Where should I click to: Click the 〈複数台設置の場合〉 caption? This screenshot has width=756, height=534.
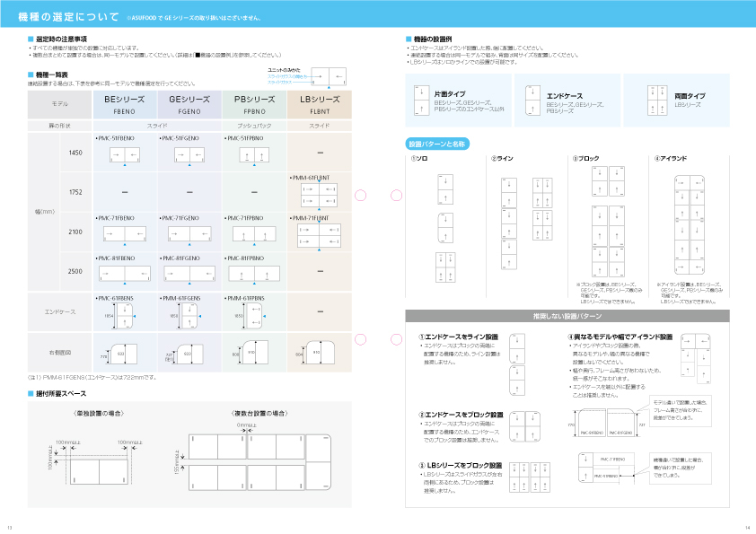[x=259, y=413]
